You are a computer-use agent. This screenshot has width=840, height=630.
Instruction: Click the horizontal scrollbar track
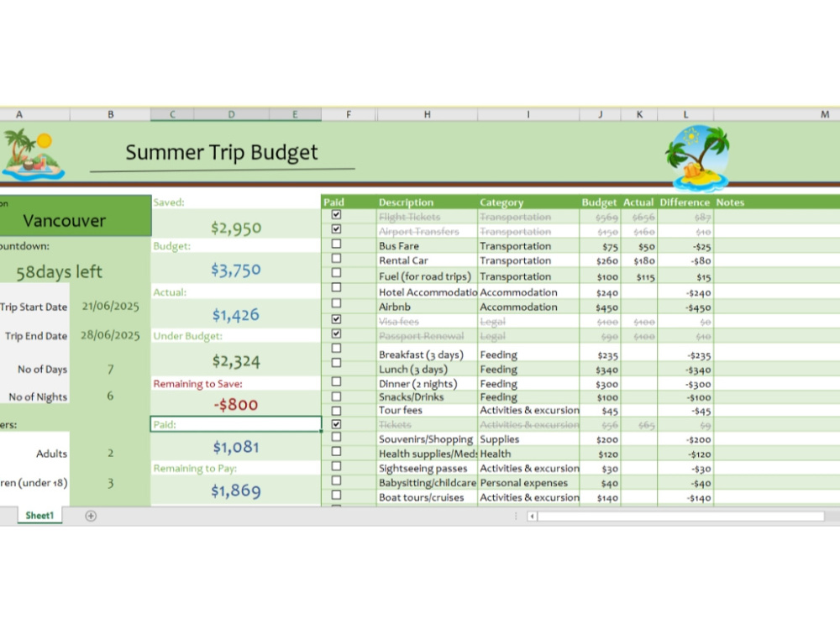(x=681, y=517)
